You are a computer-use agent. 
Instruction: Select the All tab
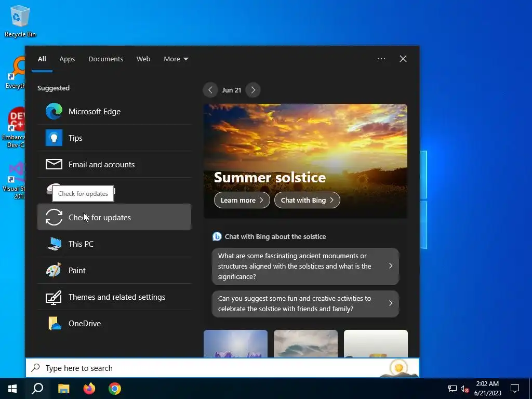(42, 59)
